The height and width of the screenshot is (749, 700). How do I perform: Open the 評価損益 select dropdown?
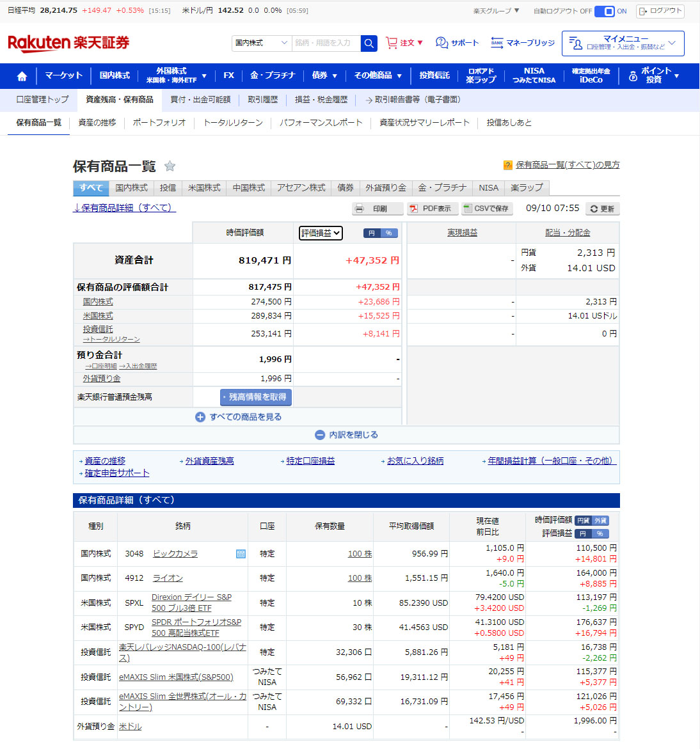point(321,233)
